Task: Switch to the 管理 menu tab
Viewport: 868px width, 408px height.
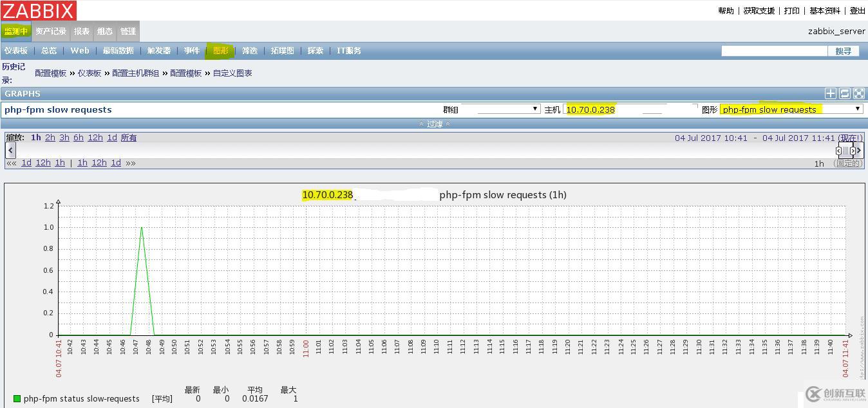Action: pos(127,31)
